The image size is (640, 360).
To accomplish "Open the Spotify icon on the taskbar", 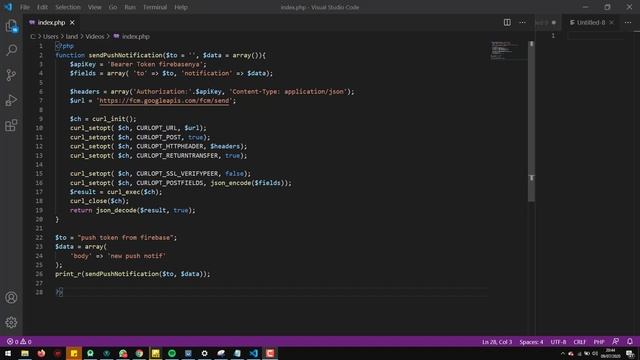I will coord(172,353).
